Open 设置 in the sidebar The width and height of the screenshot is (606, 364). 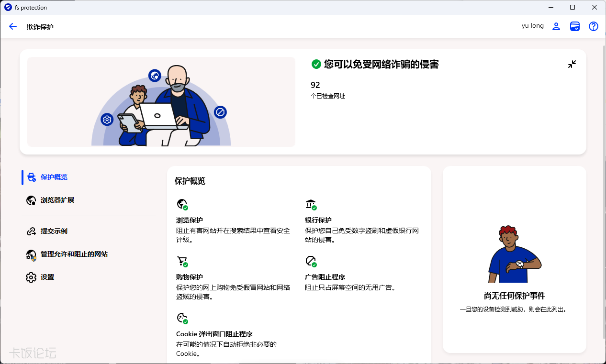point(89,277)
